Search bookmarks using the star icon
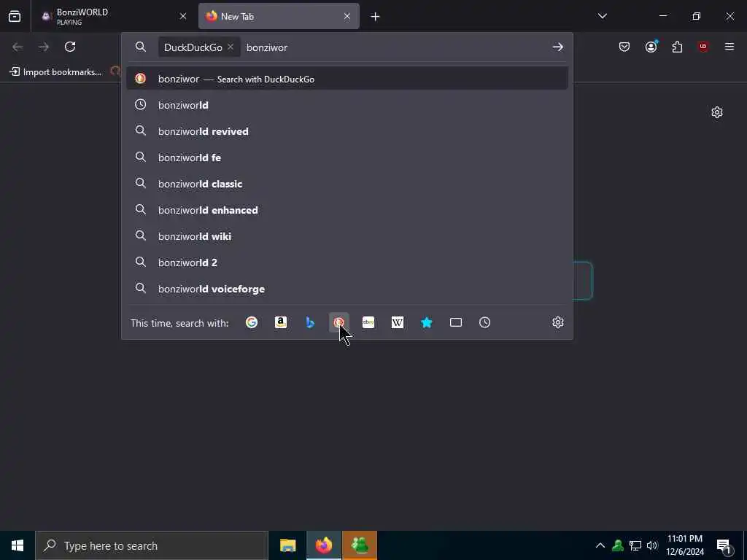Image resolution: width=747 pixels, height=560 pixels. point(426,322)
